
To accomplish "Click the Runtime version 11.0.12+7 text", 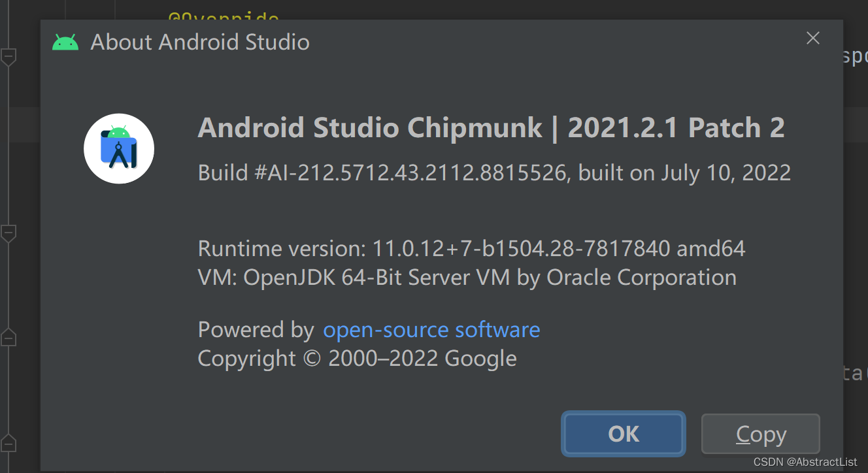I will point(471,248).
